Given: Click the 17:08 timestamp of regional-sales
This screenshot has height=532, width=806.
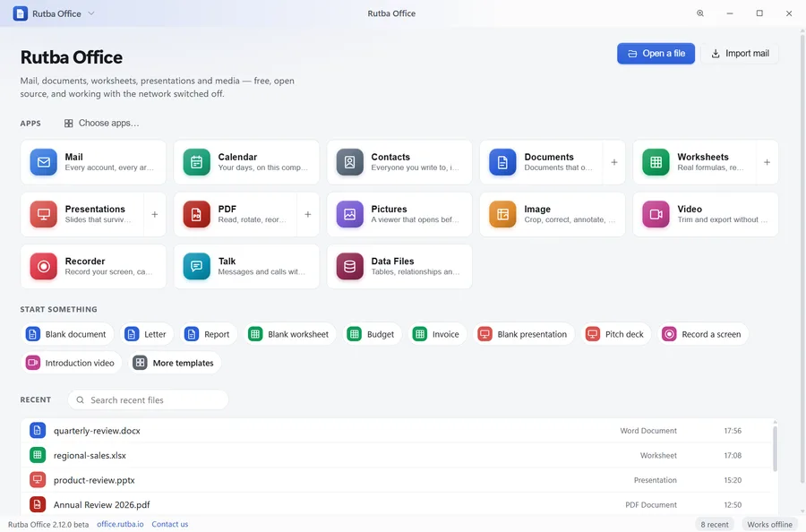Looking at the screenshot, I should 733,455.
